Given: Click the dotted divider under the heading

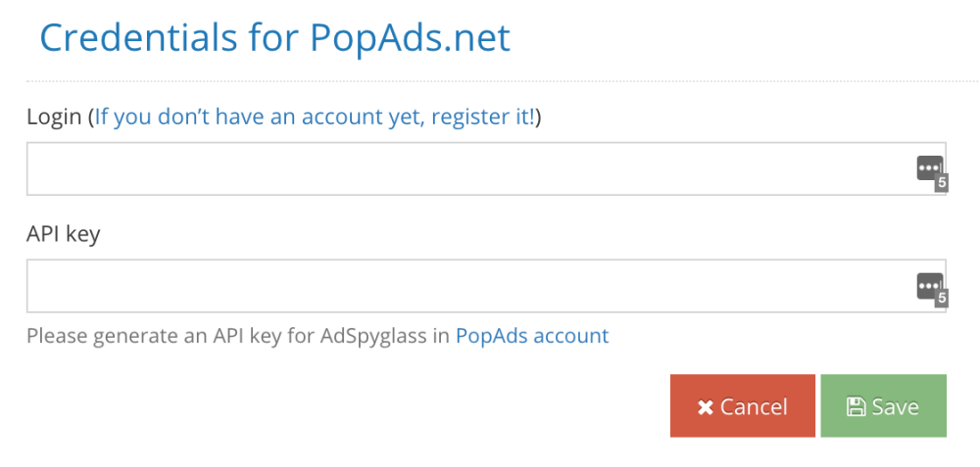Looking at the screenshot, I should pyautogui.click(x=502, y=81).
